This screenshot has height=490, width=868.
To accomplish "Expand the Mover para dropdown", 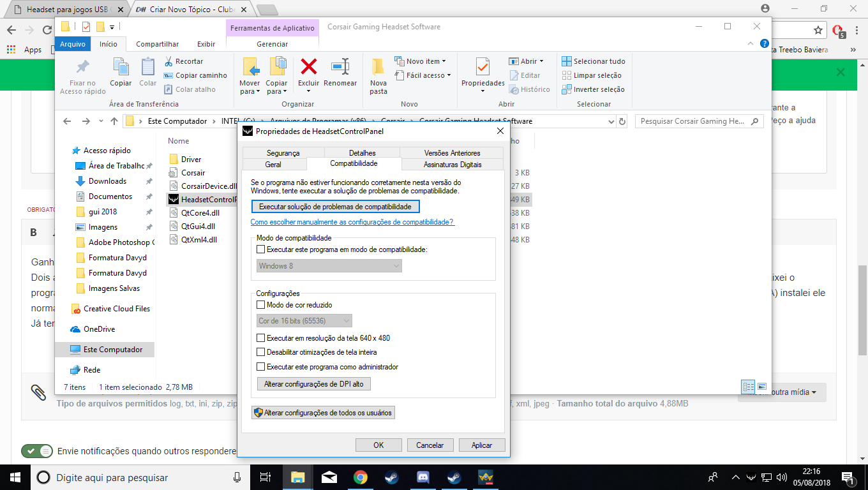I will click(250, 87).
